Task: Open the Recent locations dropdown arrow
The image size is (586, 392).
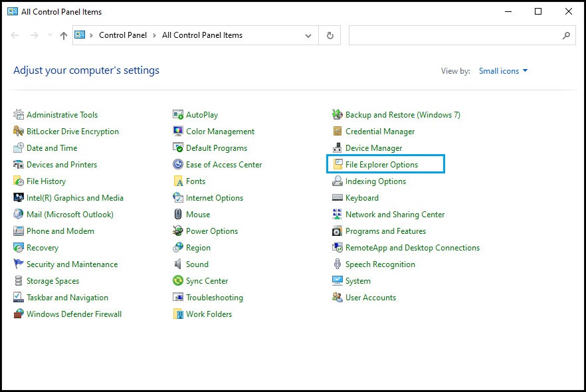Action: pyautogui.click(x=50, y=35)
